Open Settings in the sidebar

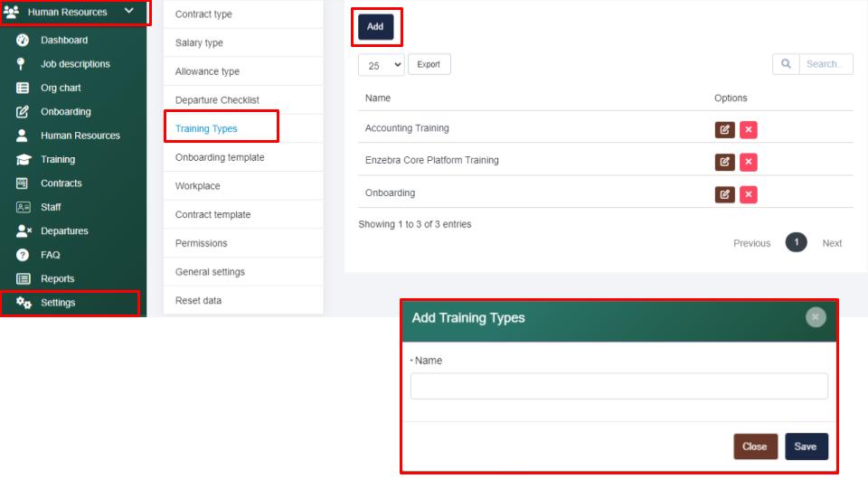click(x=58, y=303)
